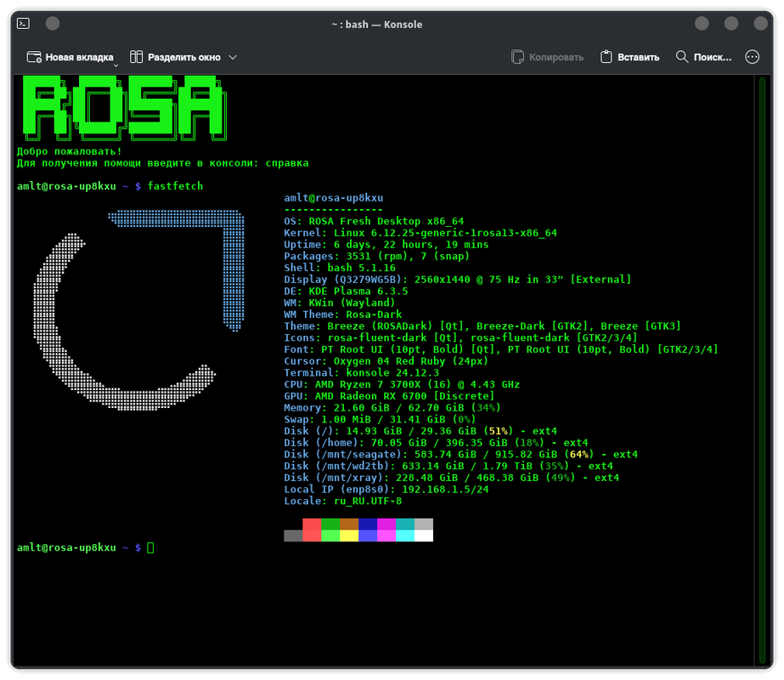
Task: Click the 'DE: KDE Plasma 6.3.5' line
Action: pyautogui.click(x=346, y=292)
